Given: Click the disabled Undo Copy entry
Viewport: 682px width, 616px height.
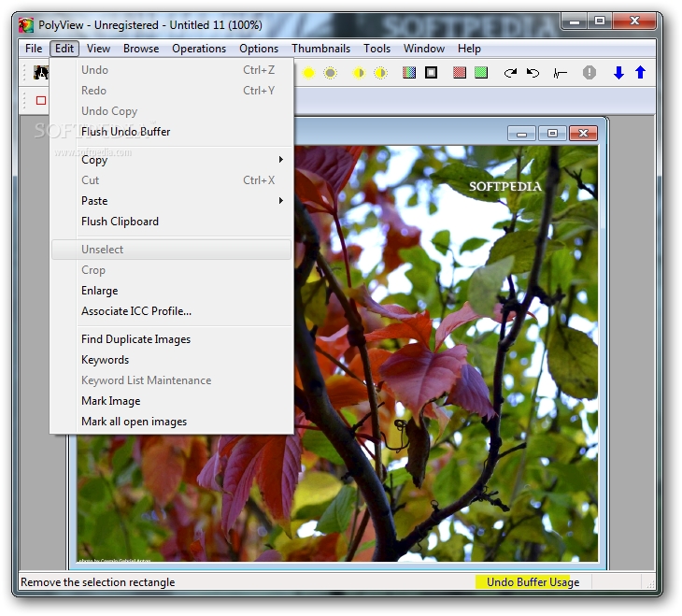Looking at the screenshot, I should click(x=172, y=111).
